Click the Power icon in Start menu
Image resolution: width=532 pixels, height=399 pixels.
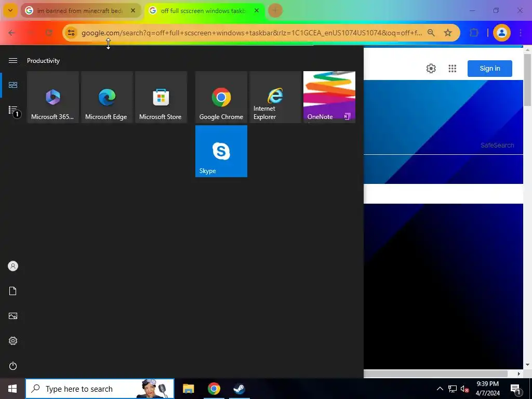coord(13,366)
